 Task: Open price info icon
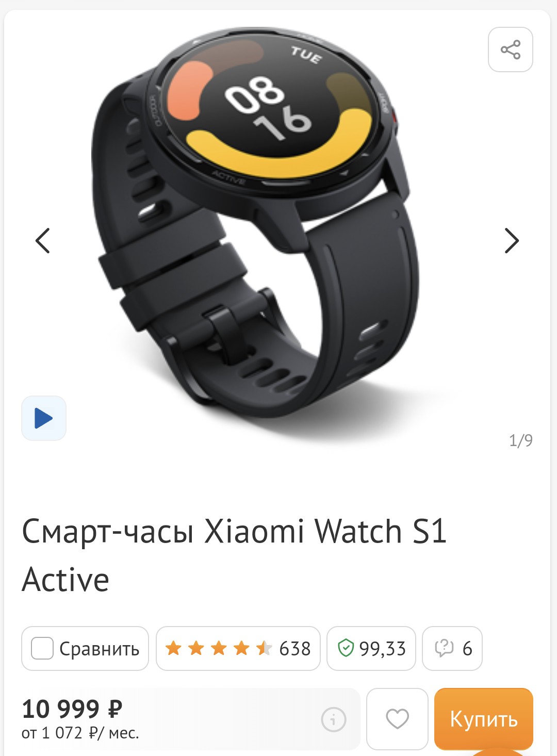(334, 719)
